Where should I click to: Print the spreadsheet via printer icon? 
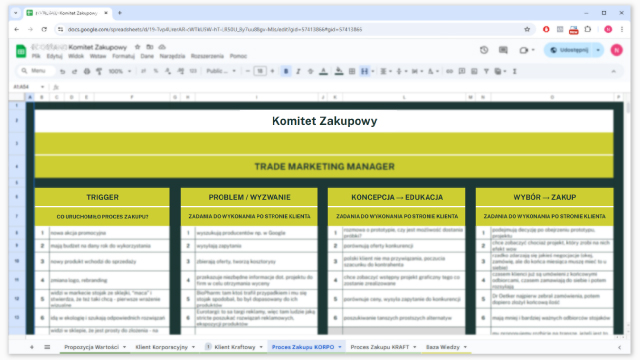click(x=87, y=71)
